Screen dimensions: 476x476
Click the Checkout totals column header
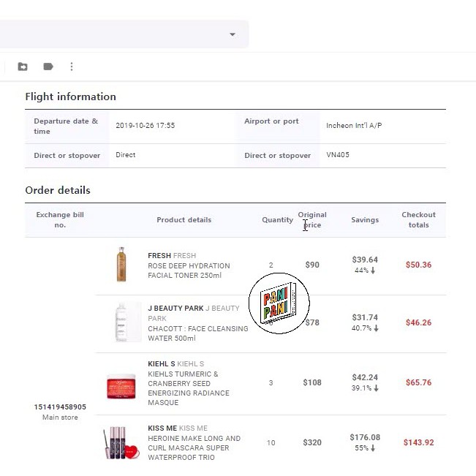418,220
